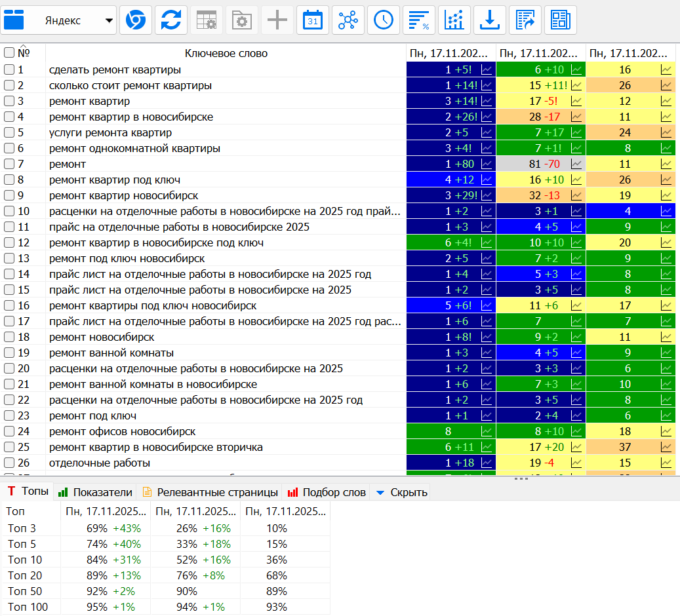Open graph icon next to 28 -17

[576, 117]
